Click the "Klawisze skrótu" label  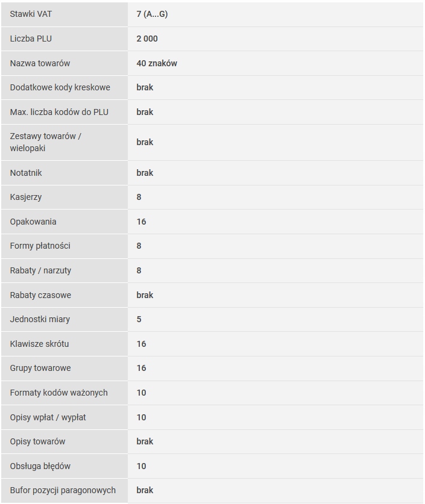click(39, 344)
